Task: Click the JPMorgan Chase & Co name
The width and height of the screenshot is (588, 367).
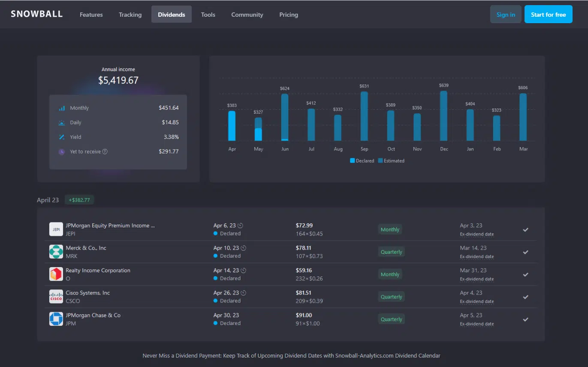Action: [x=93, y=315]
